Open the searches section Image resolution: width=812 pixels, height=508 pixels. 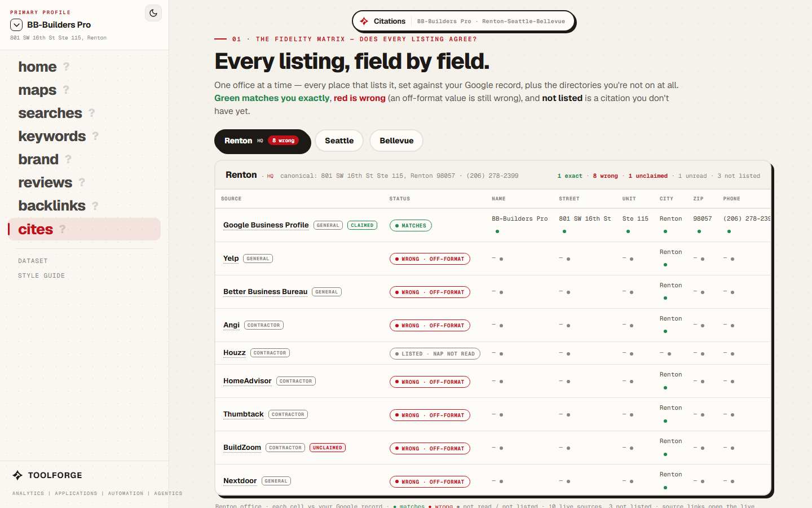click(x=50, y=113)
